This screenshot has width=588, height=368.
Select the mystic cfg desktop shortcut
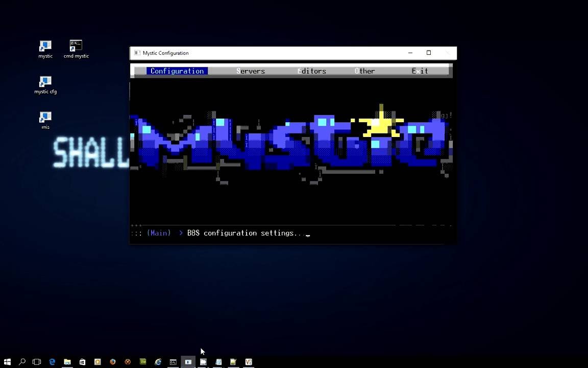pyautogui.click(x=45, y=85)
